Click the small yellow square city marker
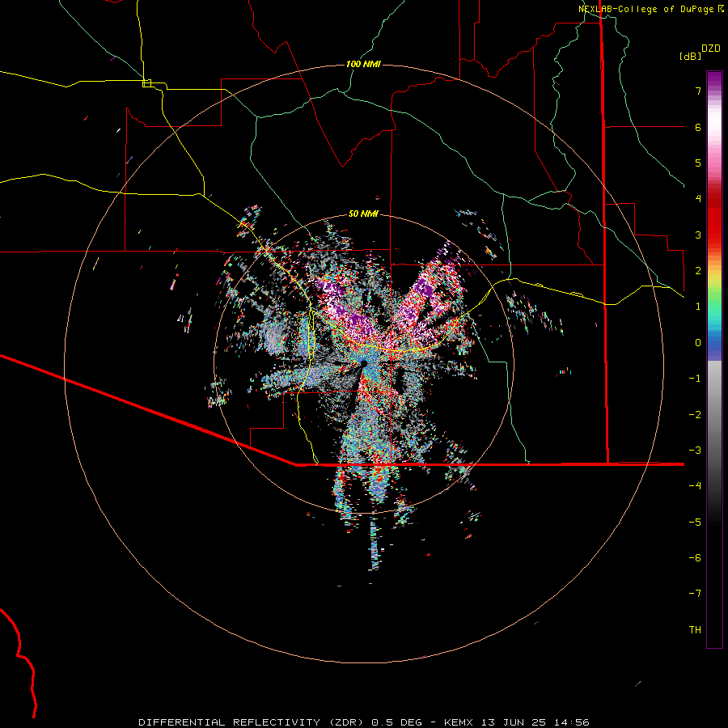This screenshot has height=728, width=728. pyautogui.click(x=146, y=83)
